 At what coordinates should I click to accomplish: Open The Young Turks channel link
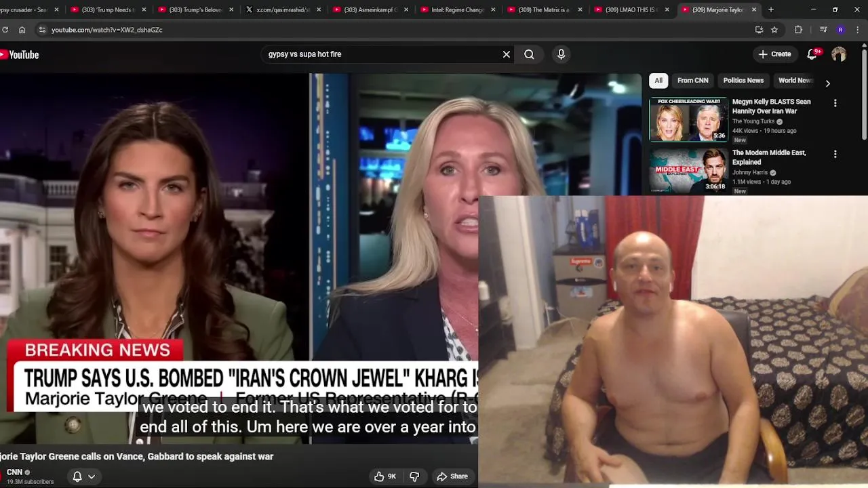click(x=753, y=121)
